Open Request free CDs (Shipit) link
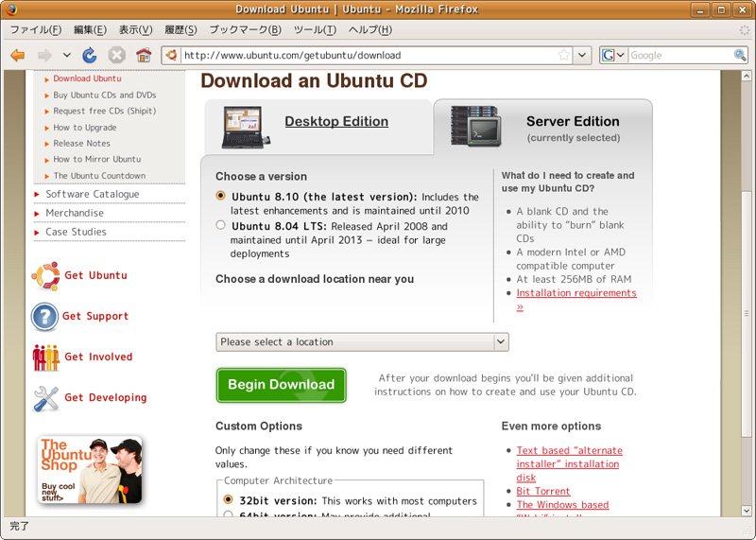 105,111
